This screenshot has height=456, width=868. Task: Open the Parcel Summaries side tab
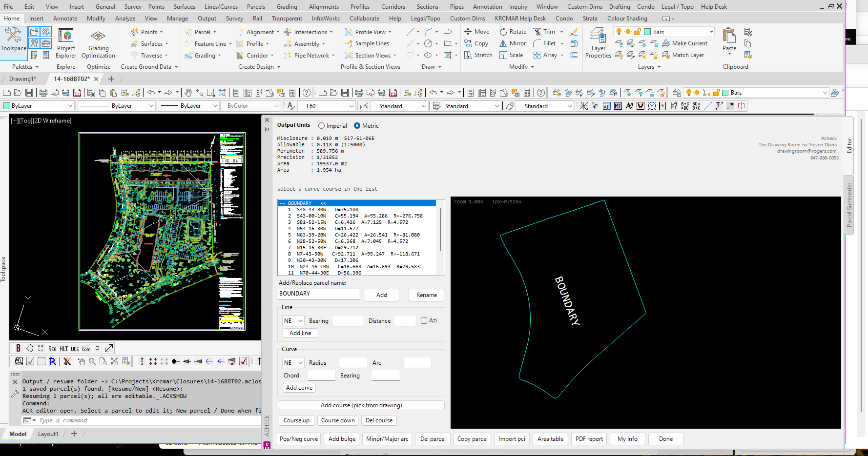click(x=849, y=205)
